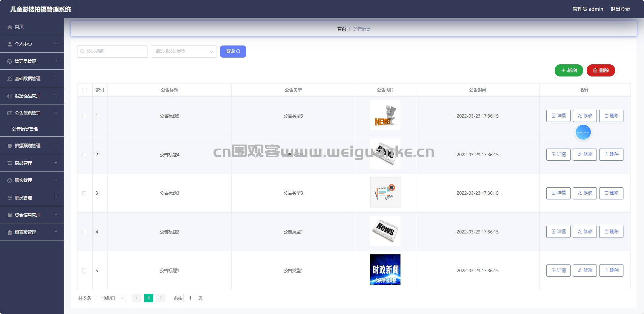The height and width of the screenshot is (314, 644).
Task: Click the green 新增 button
Action: click(x=569, y=70)
